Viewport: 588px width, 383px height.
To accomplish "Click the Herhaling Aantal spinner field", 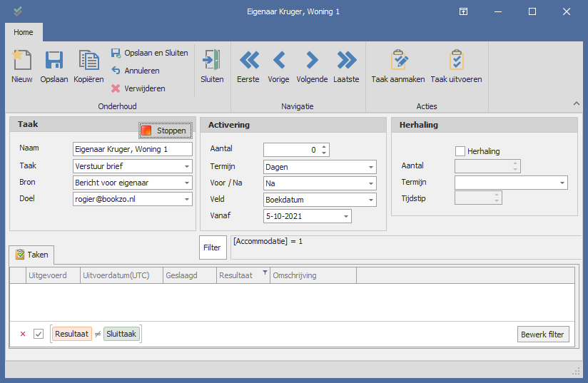I will pyautogui.click(x=487, y=166).
